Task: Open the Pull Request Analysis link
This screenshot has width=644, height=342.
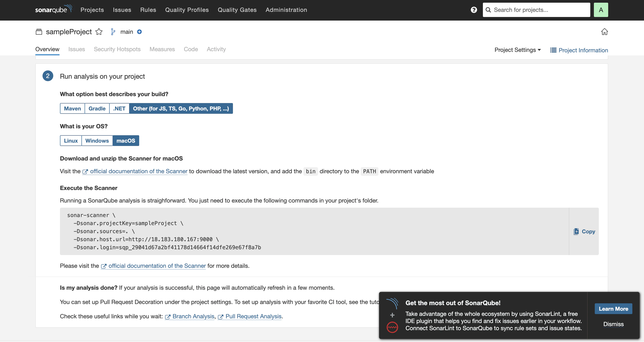Action: pos(250,316)
